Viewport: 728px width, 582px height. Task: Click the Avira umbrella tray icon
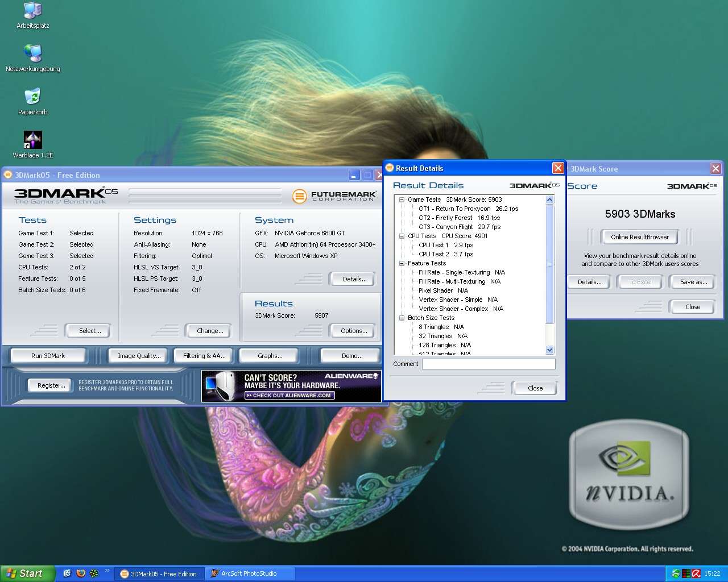(696, 573)
